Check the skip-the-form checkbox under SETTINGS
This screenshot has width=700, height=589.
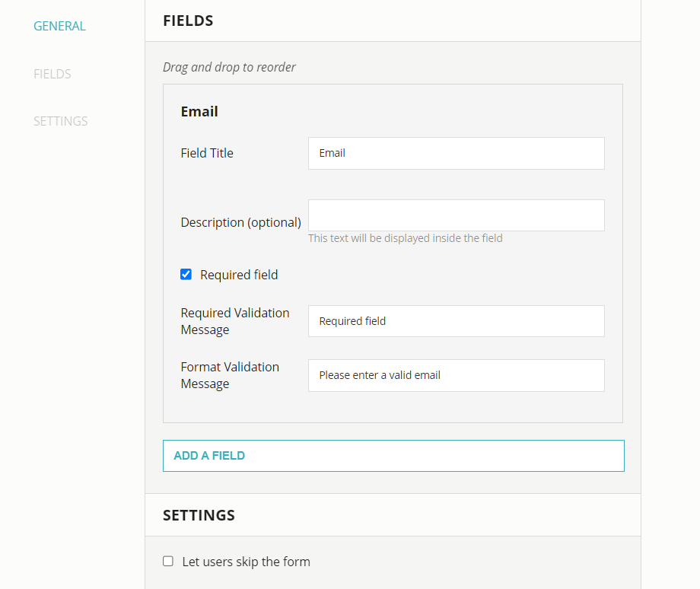(167, 561)
